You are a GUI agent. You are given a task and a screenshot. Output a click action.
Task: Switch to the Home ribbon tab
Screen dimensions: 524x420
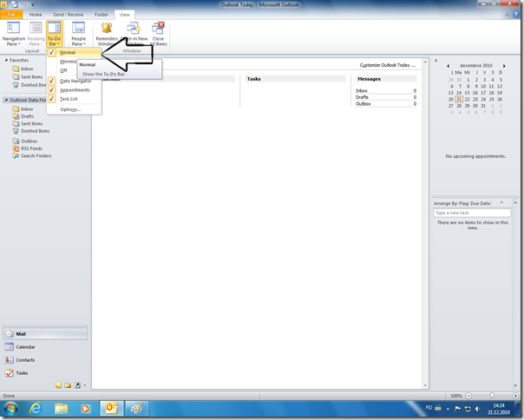(x=36, y=15)
